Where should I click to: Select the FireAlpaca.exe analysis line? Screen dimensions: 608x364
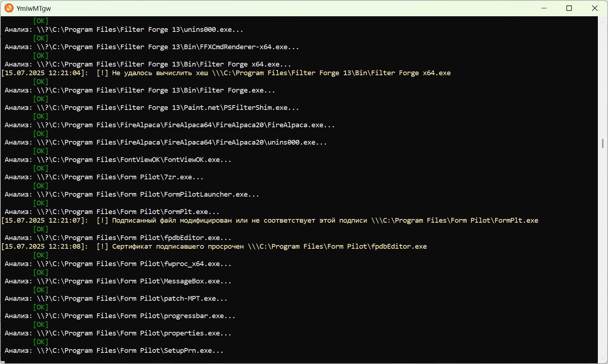coord(170,125)
